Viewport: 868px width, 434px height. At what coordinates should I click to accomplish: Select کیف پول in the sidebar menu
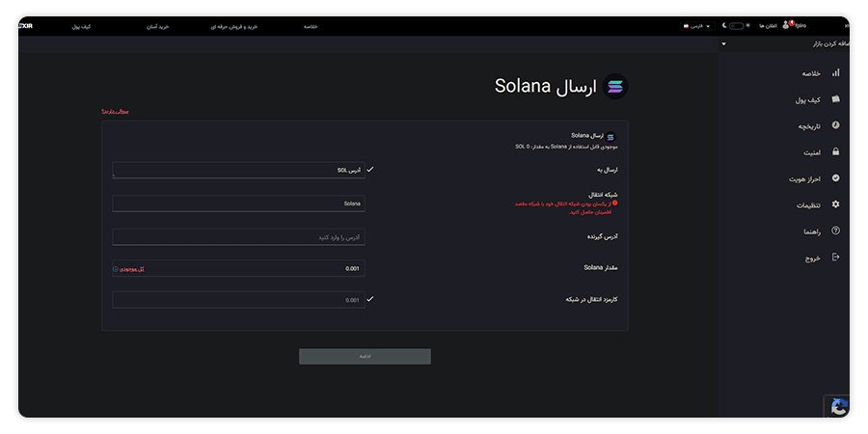pyautogui.click(x=808, y=99)
